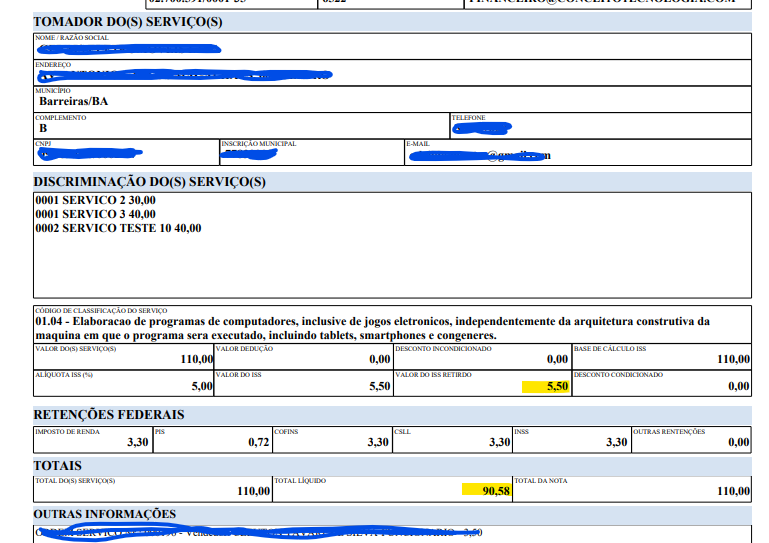Image resolution: width=769 pixels, height=543 pixels.
Task: Click the 110,00 value under VALOR DO(S) SERVIÇO(S)
Action: [x=197, y=360]
